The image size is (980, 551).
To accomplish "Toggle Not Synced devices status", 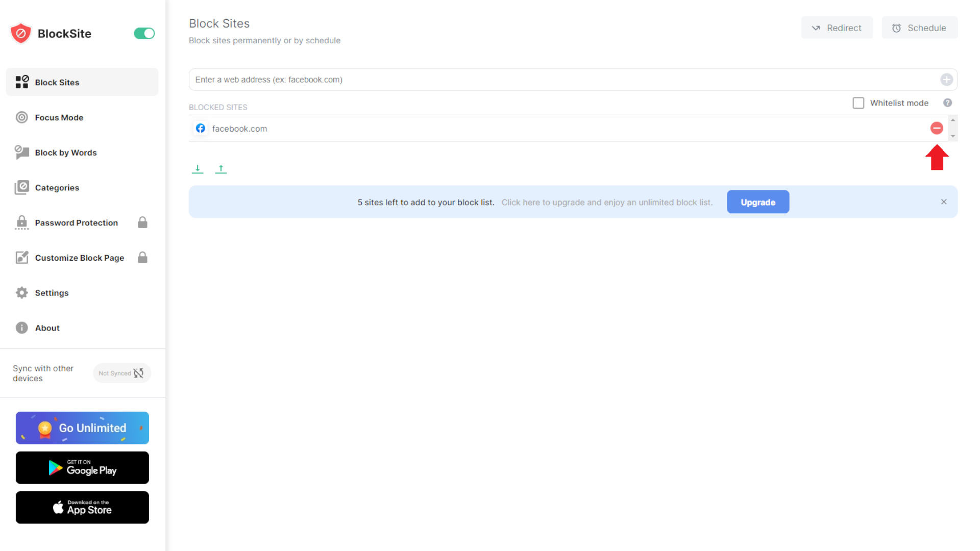I will click(121, 373).
